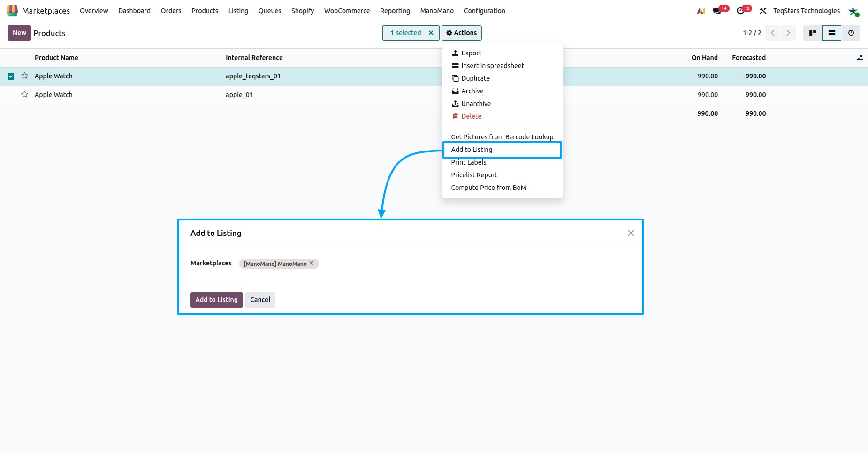This screenshot has width=868, height=453.
Task: Remove the [ManoMano] ManoMano tag
Action: pos(312,264)
